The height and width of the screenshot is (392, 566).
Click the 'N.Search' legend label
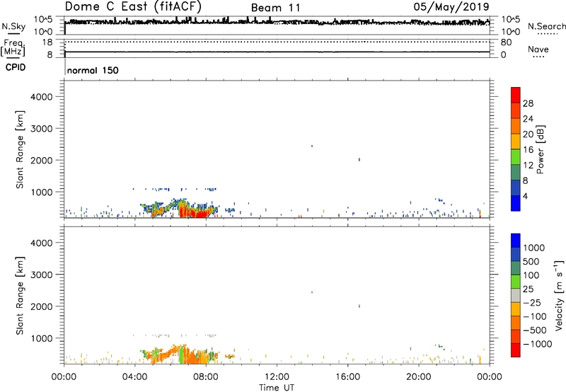coord(546,26)
